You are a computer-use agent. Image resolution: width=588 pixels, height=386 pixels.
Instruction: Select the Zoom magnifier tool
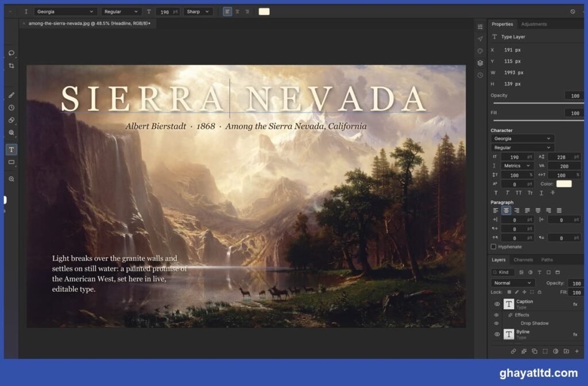point(11,179)
